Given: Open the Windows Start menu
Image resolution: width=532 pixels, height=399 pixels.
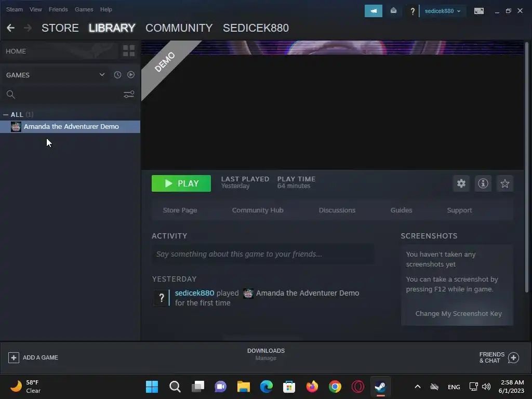Looking at the screenshot, I should pyautogui.click(x=152, y=387).
